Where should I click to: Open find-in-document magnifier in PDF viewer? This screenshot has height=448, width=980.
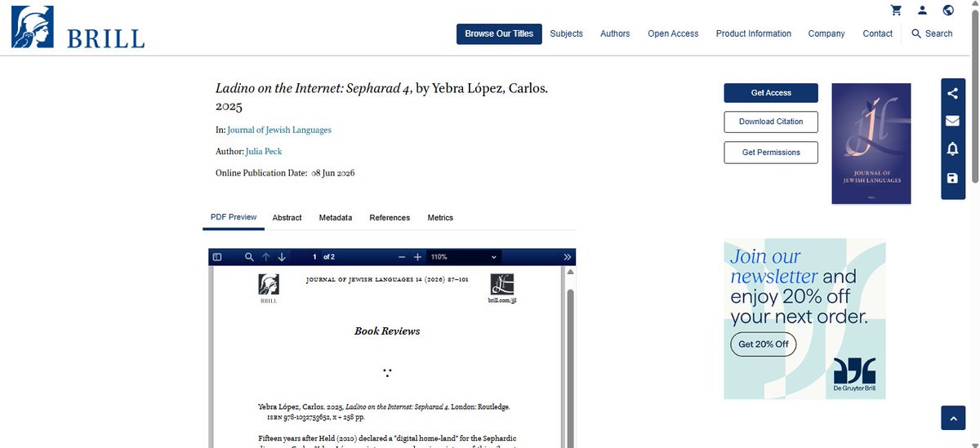point(249,257)
